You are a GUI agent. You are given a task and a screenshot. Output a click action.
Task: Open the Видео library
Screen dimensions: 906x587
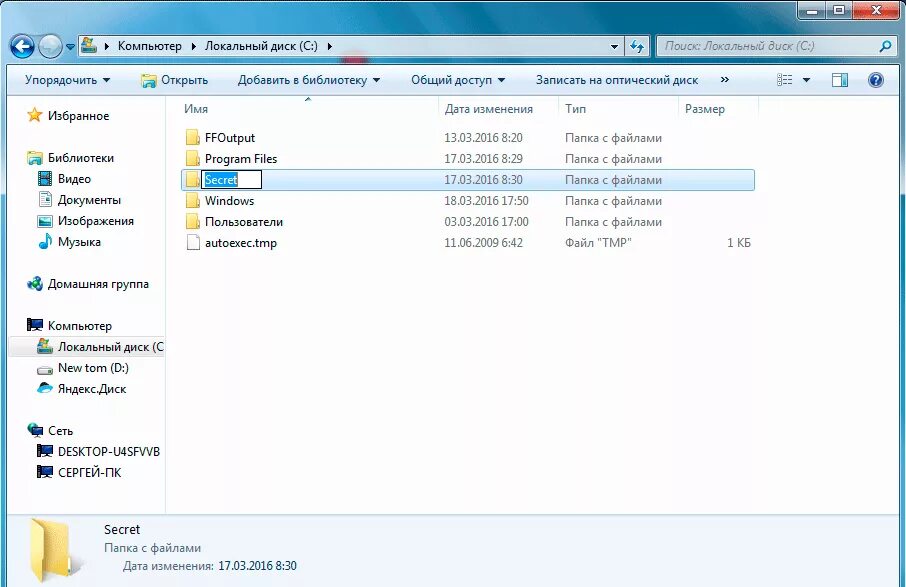pyautogui.click(x=74, y=179)
